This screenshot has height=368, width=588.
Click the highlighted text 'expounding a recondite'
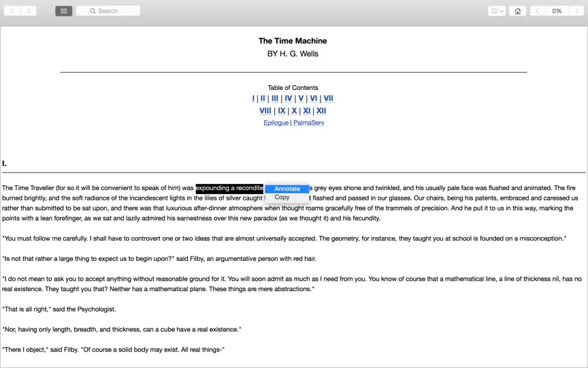coord(229,188)
